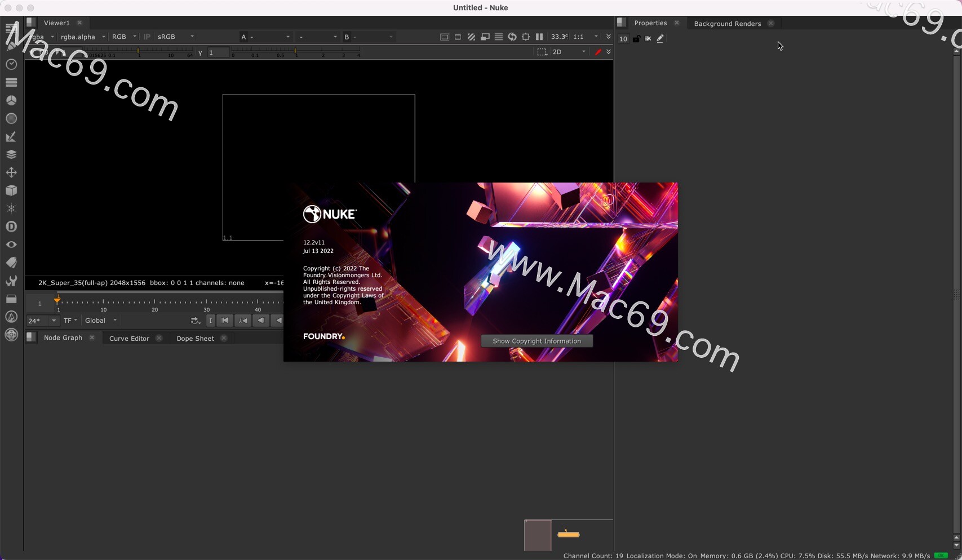962x560 pixels.
Task: Open the Particles nodes toolbar icon
Action: (x=11, y=208)
